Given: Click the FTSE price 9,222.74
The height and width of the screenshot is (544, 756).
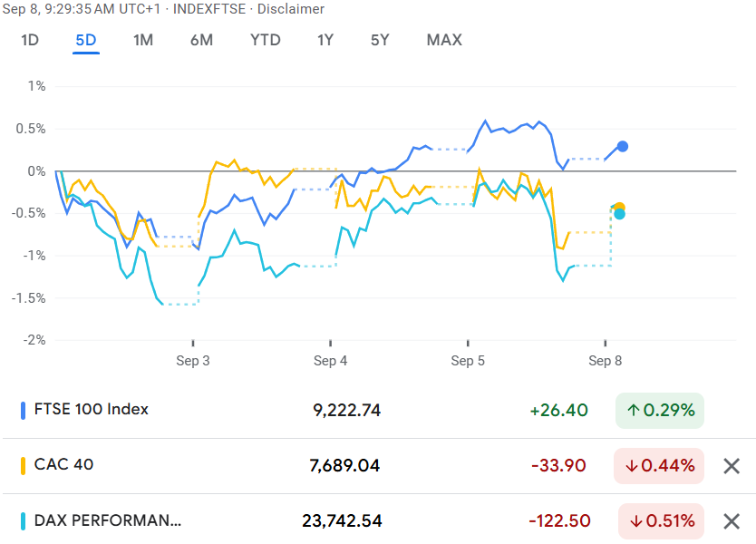Looking at the screenshot, I should pos(346,411).
